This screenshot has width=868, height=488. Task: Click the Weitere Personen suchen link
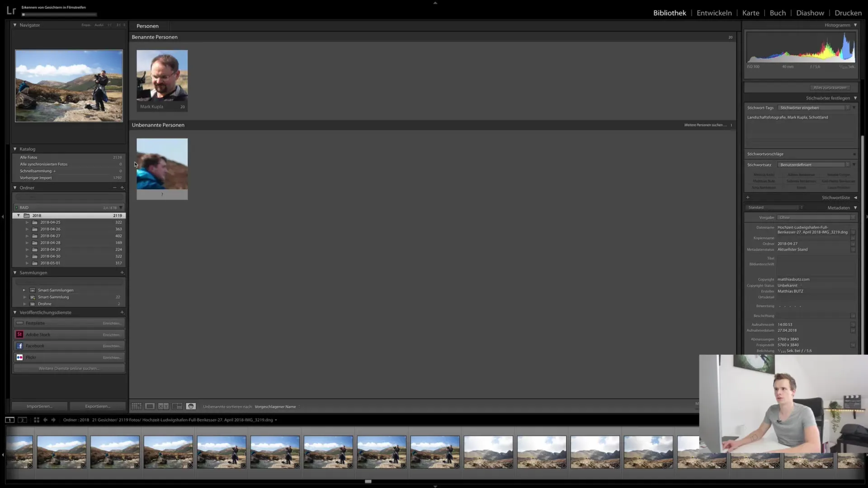point(704,125)
